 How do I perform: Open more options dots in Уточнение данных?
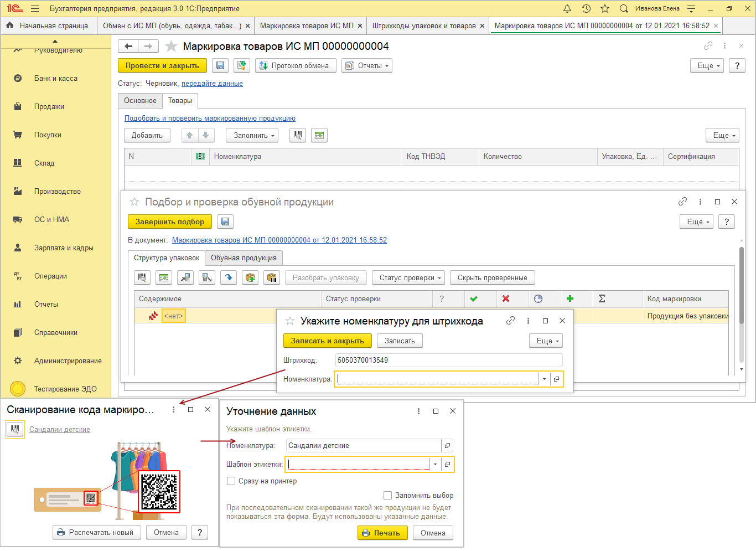point(418,411)
